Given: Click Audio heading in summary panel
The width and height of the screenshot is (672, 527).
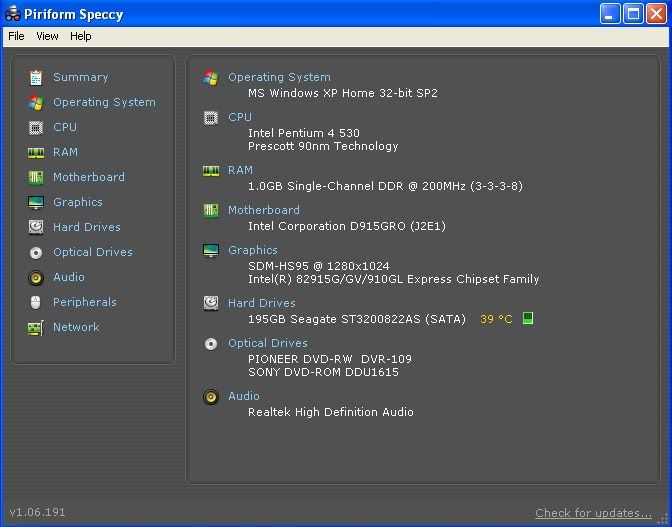Looking at the screenshot, I should coord(243,396).
